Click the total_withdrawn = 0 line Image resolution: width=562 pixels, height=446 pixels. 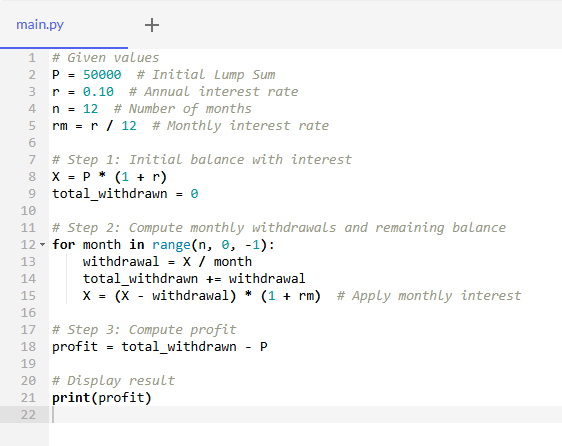[125, 194]
